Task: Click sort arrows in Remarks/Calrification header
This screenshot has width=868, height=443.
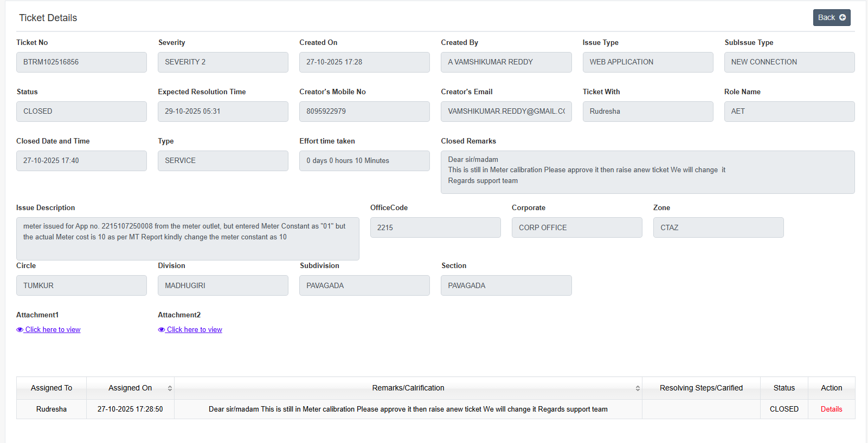Action: (x=638, y=388)
